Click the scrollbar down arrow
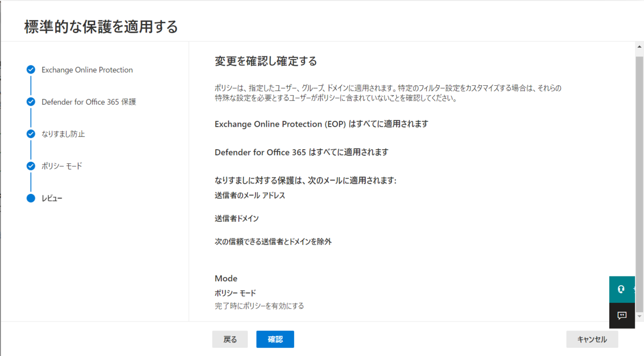 tap(639, 316)
